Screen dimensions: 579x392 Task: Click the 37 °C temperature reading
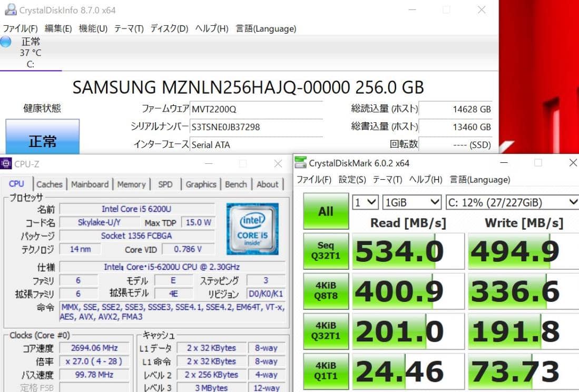(x=30, y=53)
